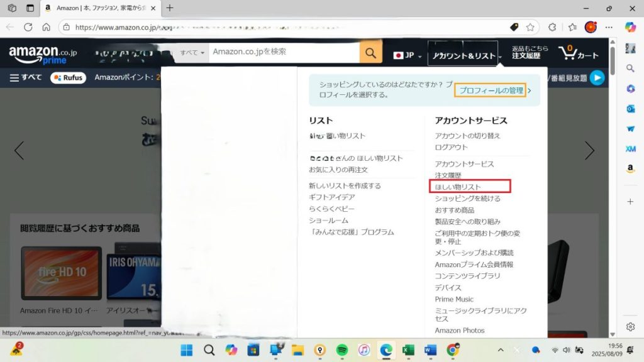Viewport: 644px width, 362px height.
Task: Click the next carousel arrow
Action: (589, 151)
